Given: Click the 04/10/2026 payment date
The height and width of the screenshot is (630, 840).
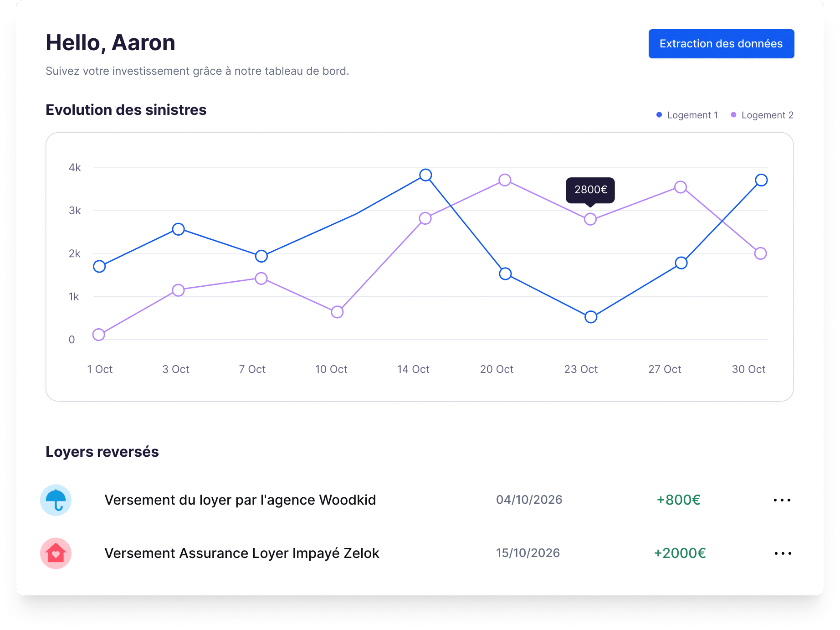Looking at the screenshot, I should click(529, 500).
